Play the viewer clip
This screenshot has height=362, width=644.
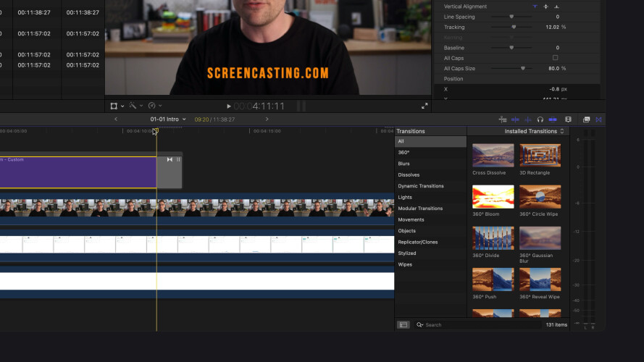pyautogui.click(x=229, y=106)
